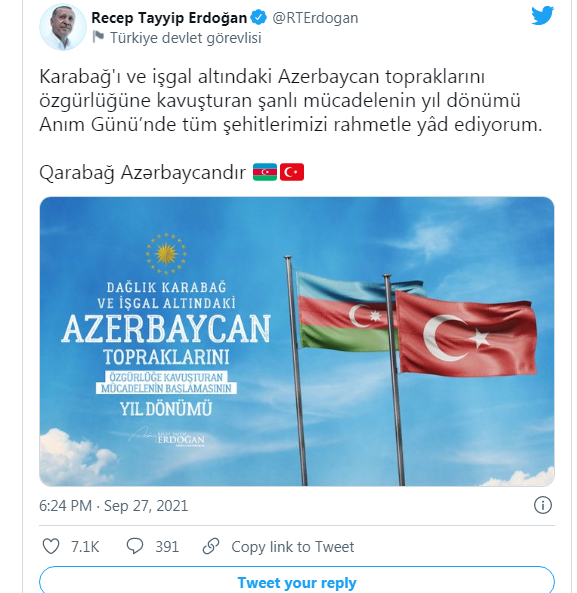Click the 7.1K likes count

tap(85, 546)
